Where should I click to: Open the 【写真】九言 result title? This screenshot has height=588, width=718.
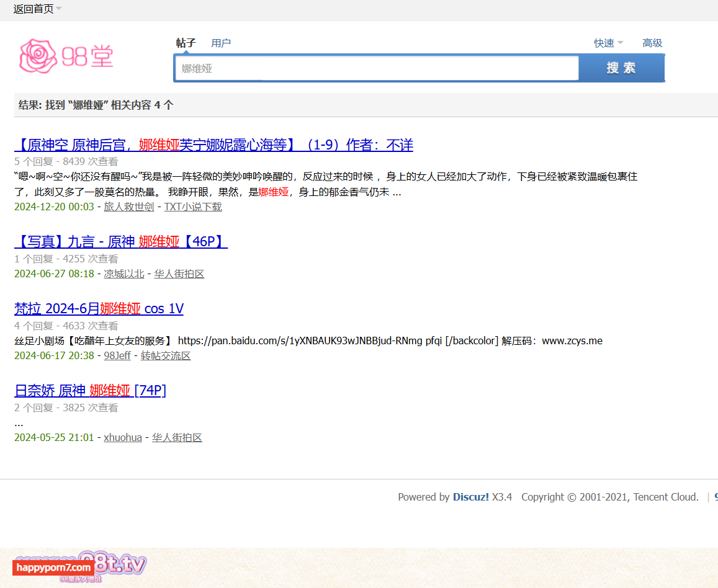[x=121, y=242]
